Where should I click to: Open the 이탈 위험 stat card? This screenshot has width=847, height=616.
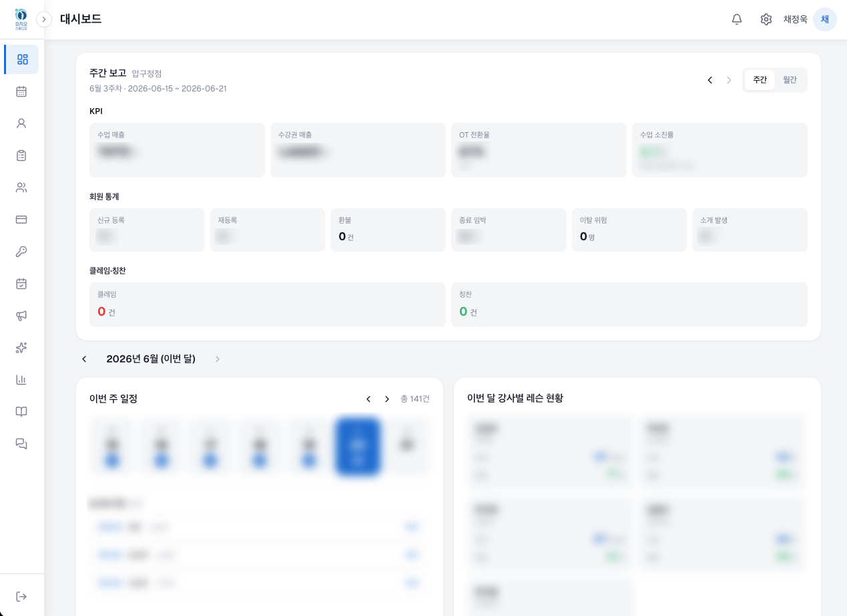click(x=629, y=230)
